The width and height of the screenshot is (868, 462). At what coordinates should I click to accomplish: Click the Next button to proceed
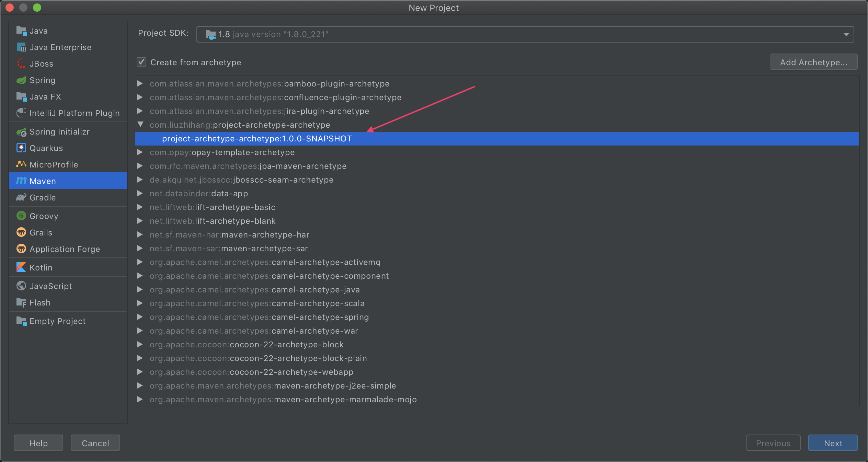[834, 442]
